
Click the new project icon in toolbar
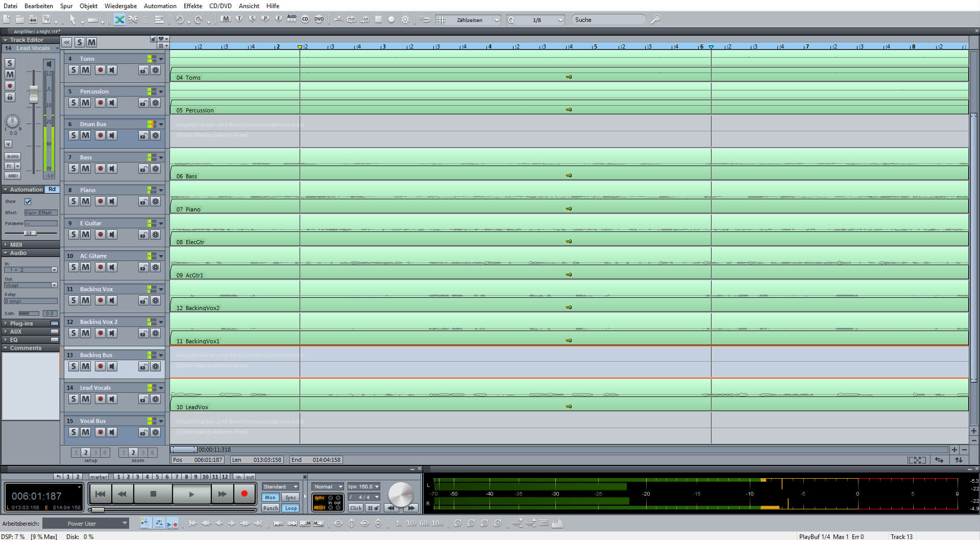(x=7, y=19)
